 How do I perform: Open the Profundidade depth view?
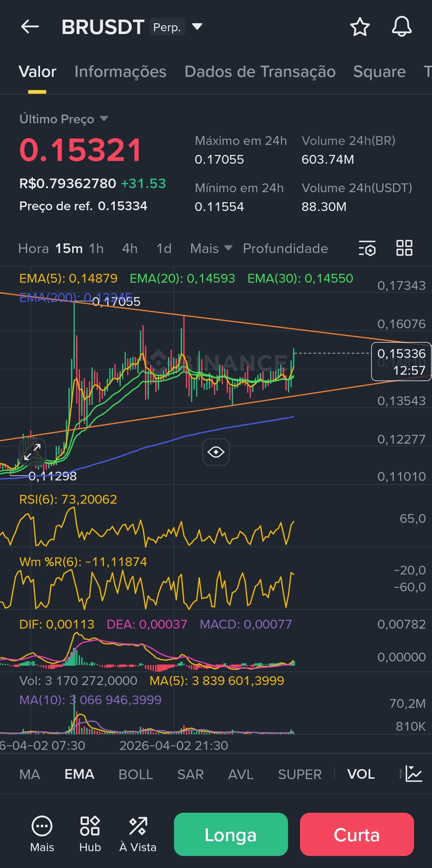[x=286, y=248]
